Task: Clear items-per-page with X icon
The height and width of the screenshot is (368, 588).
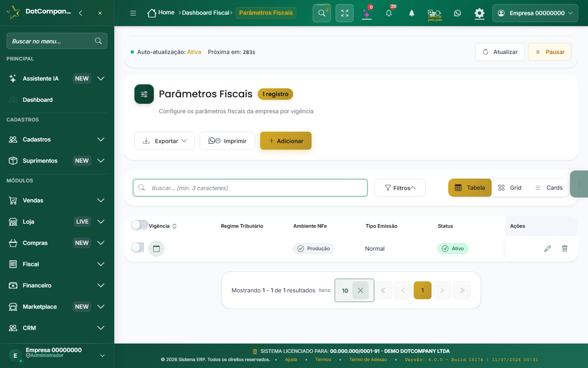Action: click(x=361, y=290)
